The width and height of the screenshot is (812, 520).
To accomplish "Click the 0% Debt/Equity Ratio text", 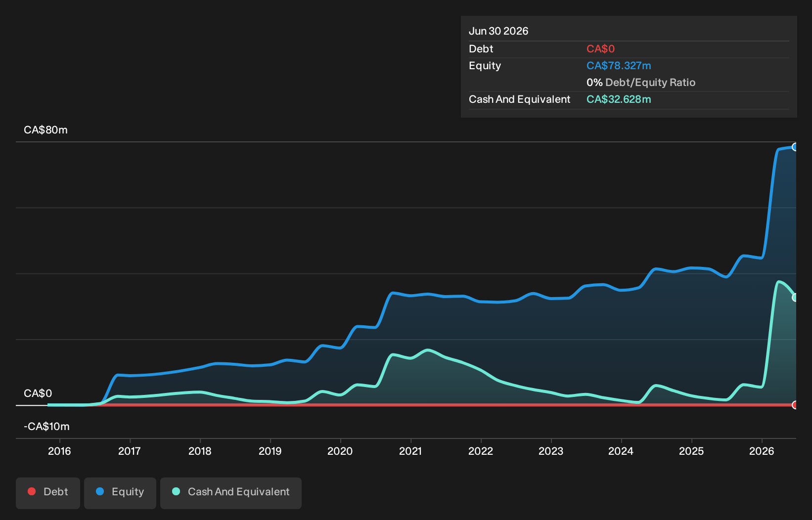I will coord(641,83).
